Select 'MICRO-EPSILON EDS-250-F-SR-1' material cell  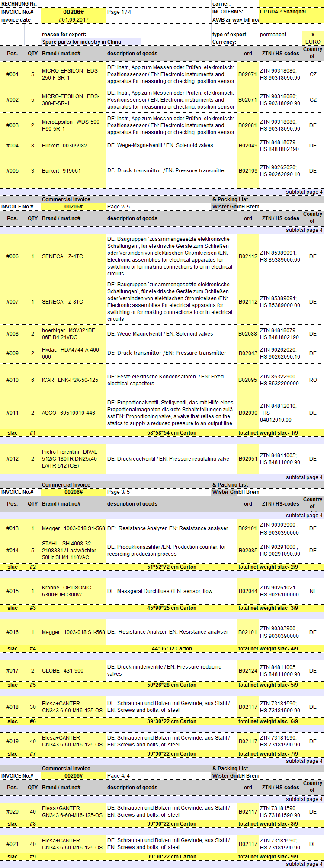[x=74, y=74]
